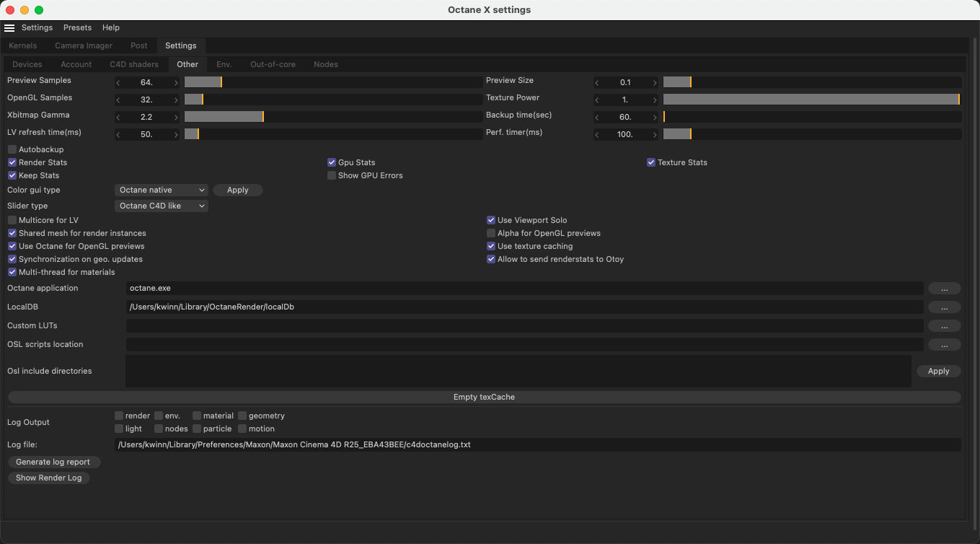Click the Osl include directories text area
This screenshot has height=544, width=980.
click(518, 371)
